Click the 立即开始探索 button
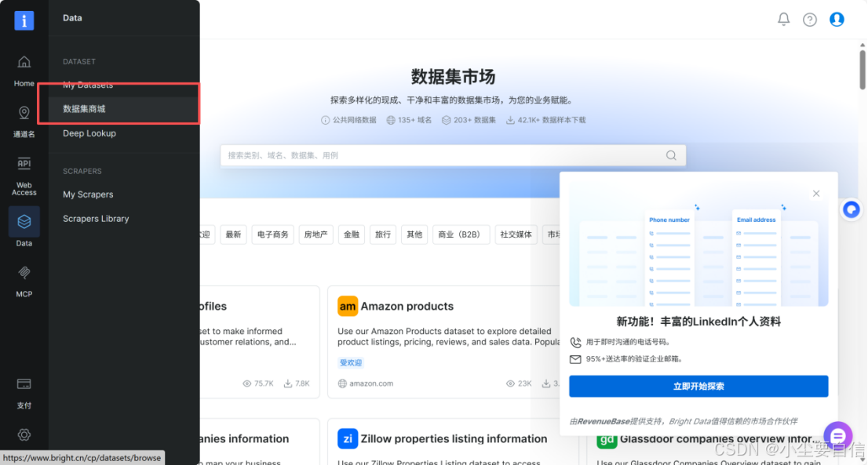This screenshot has height=465, width=868. pyautogui.click(x=698, y=387)
